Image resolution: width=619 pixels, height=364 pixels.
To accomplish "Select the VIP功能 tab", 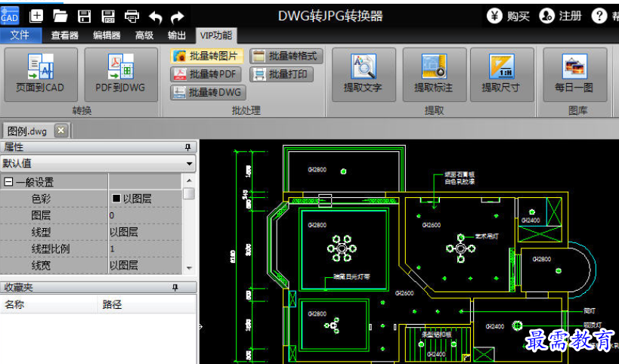I will [x=216, y=35].
